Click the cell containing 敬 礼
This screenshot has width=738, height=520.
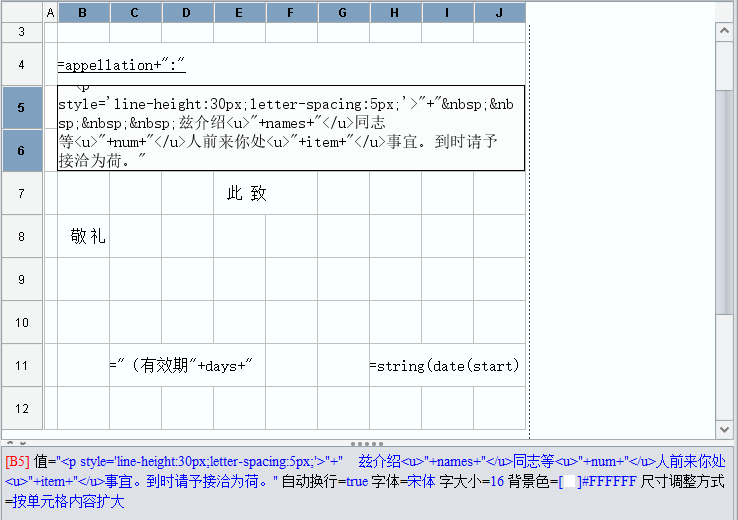tap(83, 236)
